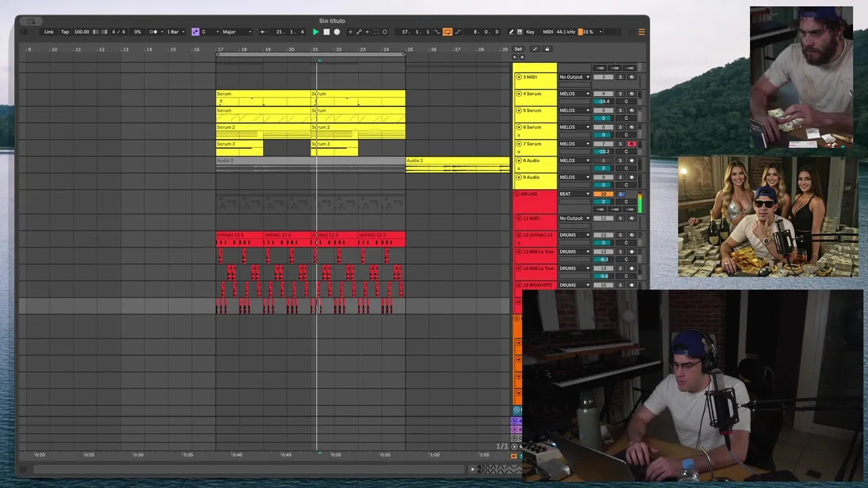Select the first Serum 3 clip at bar 17
The height and width of the screenshot is (488, 868).
239,148
